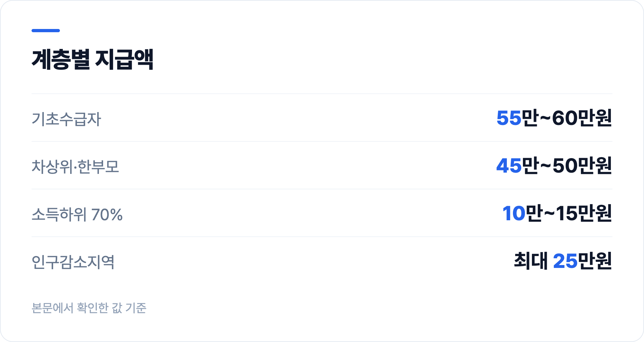Click the word 최대 in the last row
This screenshot has width=644, height=342.
coord(531,261)
